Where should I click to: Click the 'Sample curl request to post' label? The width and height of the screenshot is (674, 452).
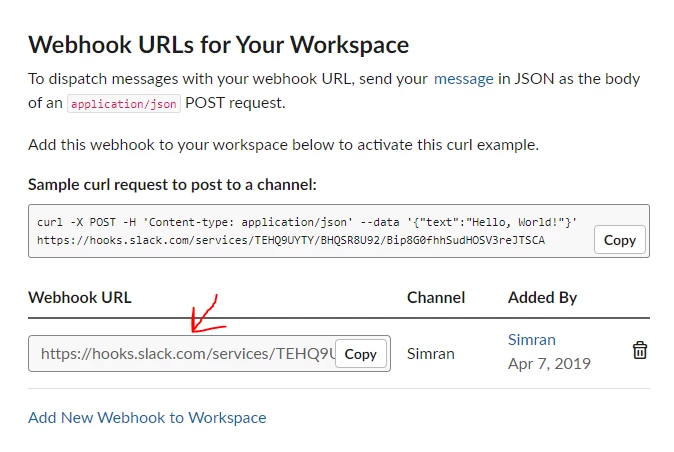point(172,185)
